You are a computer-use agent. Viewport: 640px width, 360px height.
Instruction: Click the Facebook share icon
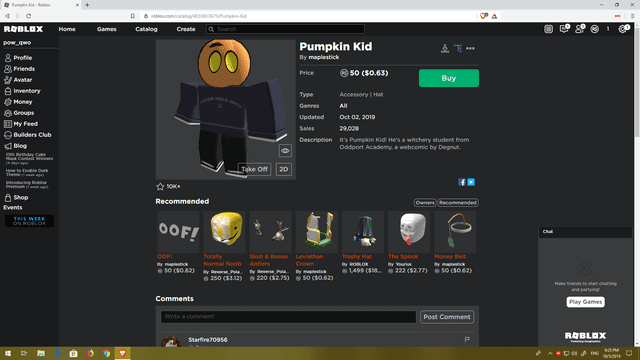462,182
